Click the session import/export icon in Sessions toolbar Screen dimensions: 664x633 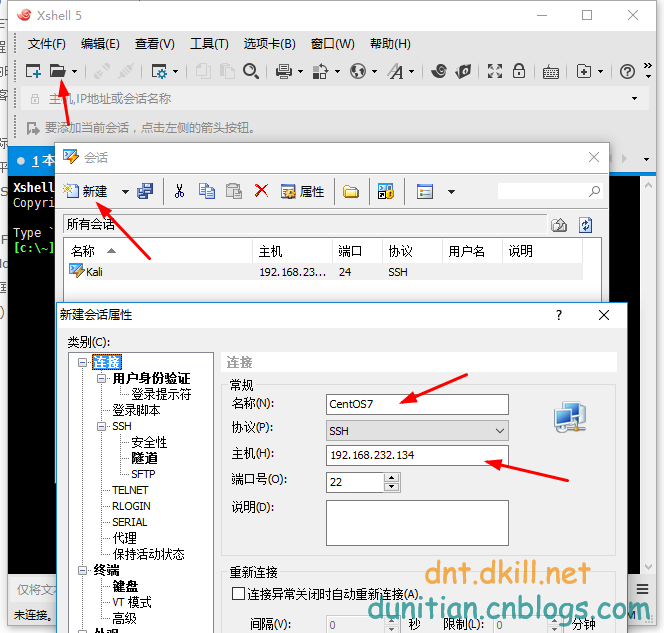(386, 191)
